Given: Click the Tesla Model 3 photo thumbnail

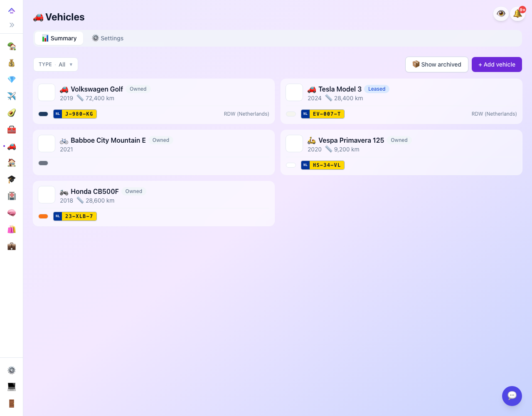Looking at the screenshot, I should (294, 92).
